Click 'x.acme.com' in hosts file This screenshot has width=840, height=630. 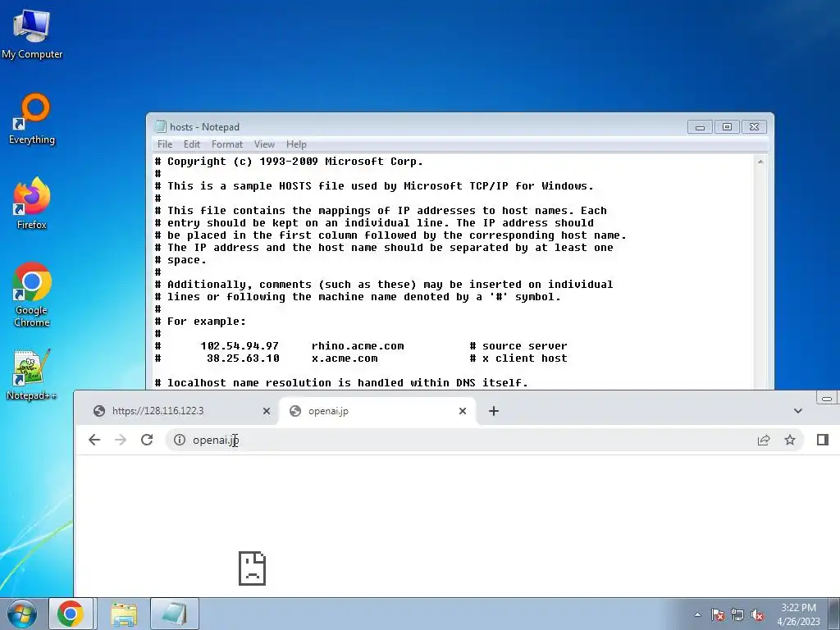click(345, 358)
